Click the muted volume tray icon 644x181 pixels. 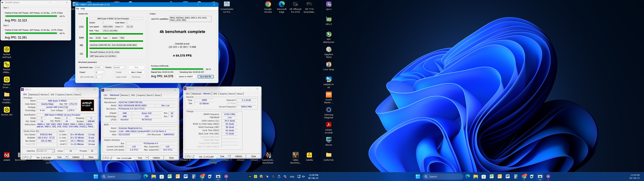point(304,176)
